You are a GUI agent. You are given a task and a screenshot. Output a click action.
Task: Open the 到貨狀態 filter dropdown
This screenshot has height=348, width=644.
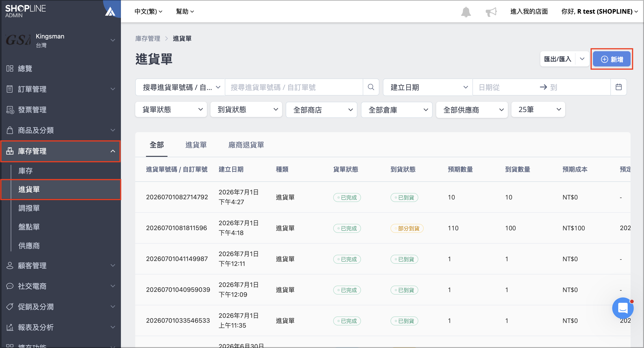pyautogui.click(x=246, y=109)
